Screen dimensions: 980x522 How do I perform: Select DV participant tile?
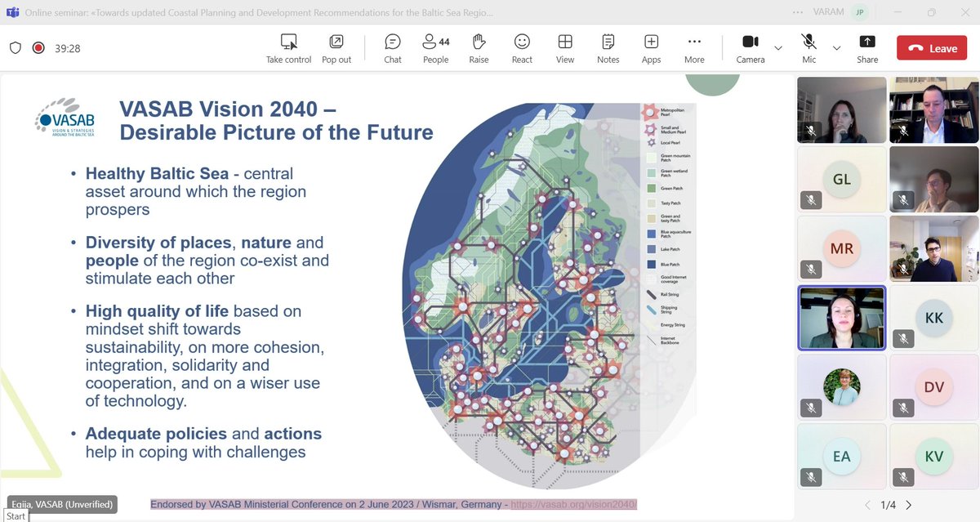(934, 387)
